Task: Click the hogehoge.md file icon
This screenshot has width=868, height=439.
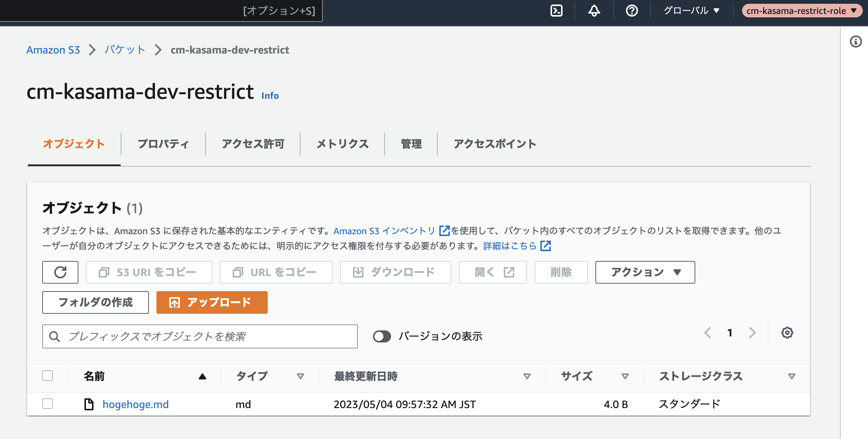Action: tap(89, 404)
